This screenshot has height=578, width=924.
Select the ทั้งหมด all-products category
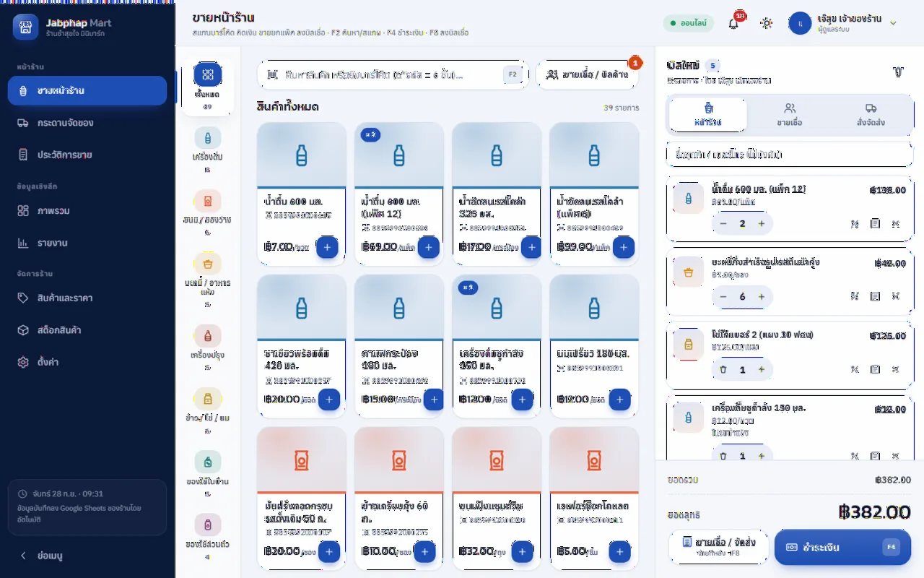(x=207, y=87)
